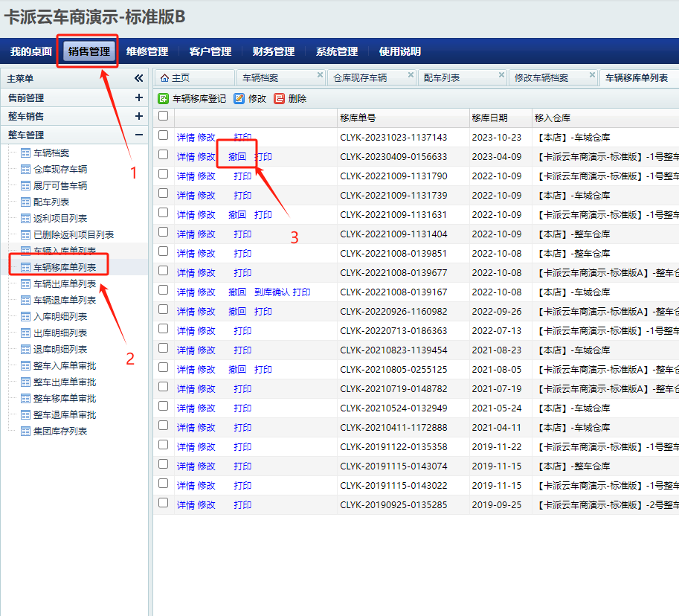The height and width of the screenshot is (616, 679).
Task: Sort by the 移库日期 column header
Action: pos(489,118)
